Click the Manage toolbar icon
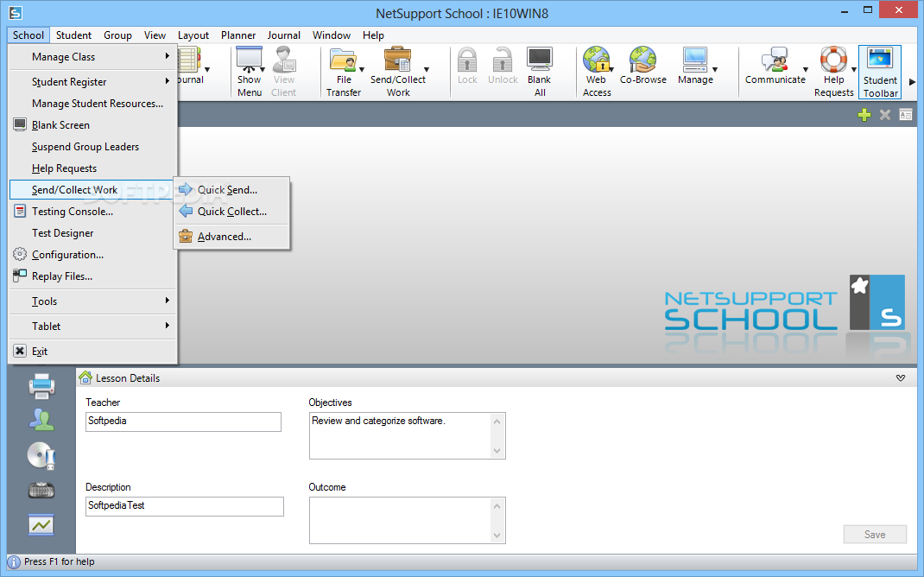 click(695, 60)
